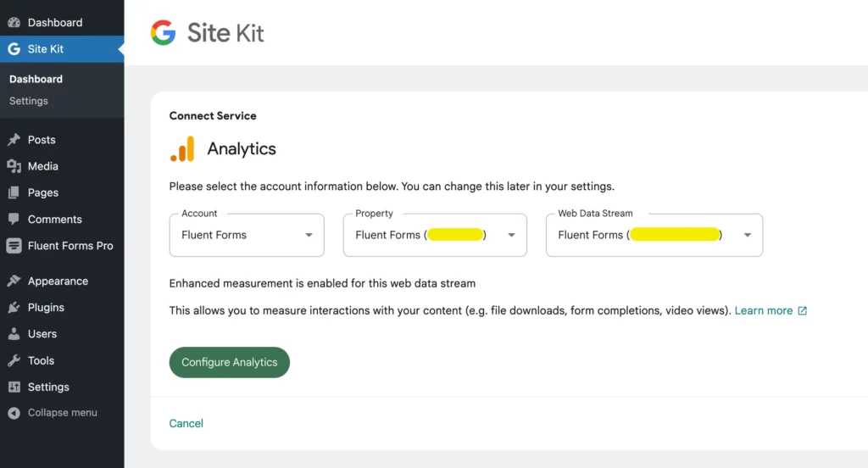Click the Media icon in sidebar
This screenshot has height=468, width=868.
click(14, 166)
